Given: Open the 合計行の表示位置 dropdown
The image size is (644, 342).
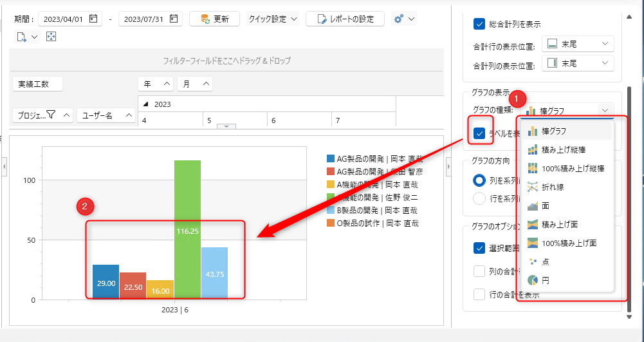Looking at the screenshot, I should point(578,44).
